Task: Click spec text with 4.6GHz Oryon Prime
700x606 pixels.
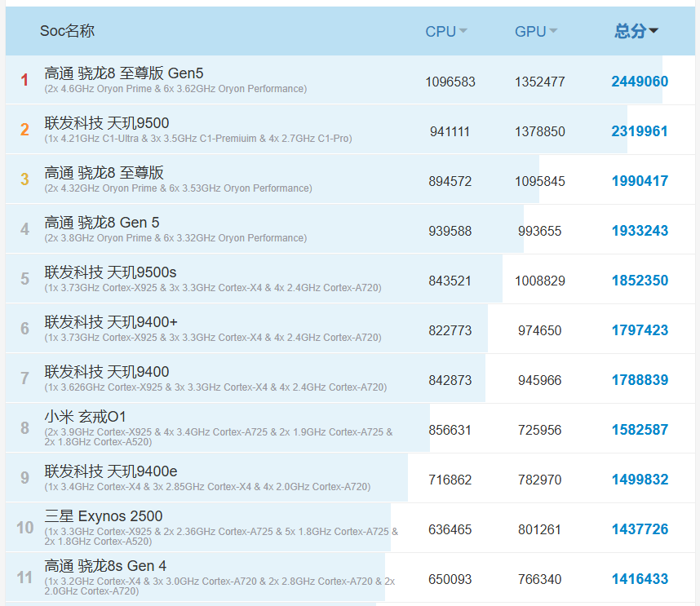Action: [x=175, y=89]
